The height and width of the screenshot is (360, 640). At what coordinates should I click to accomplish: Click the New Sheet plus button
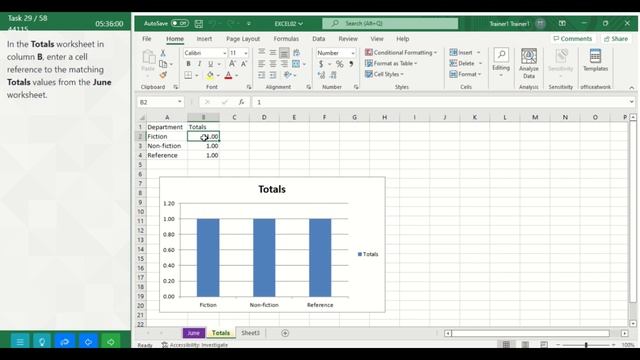click(x=285, y=333)
